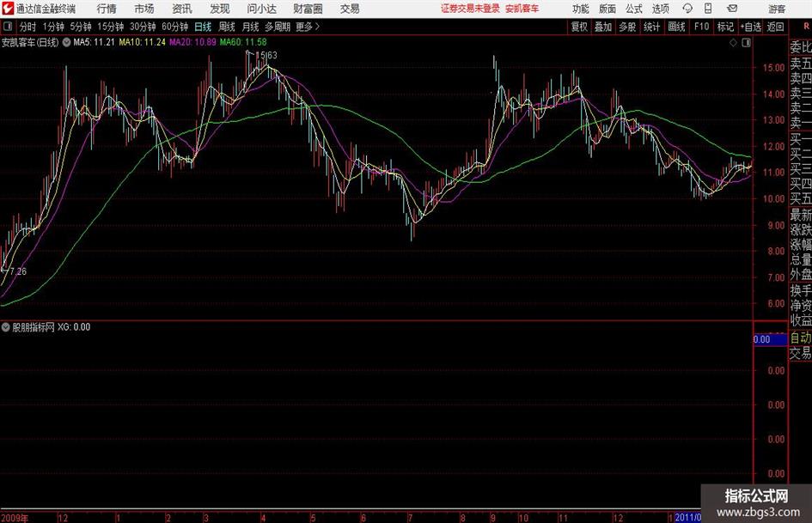Click the 通达信 red logo icon
The width and height of the screenshot is (812, 523).
click(7, 9)
